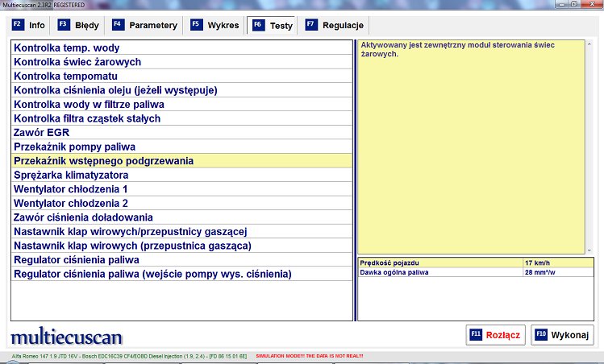Click the F11 icon on Rozłącz
604x364 pixels.
tap(476, 334)
